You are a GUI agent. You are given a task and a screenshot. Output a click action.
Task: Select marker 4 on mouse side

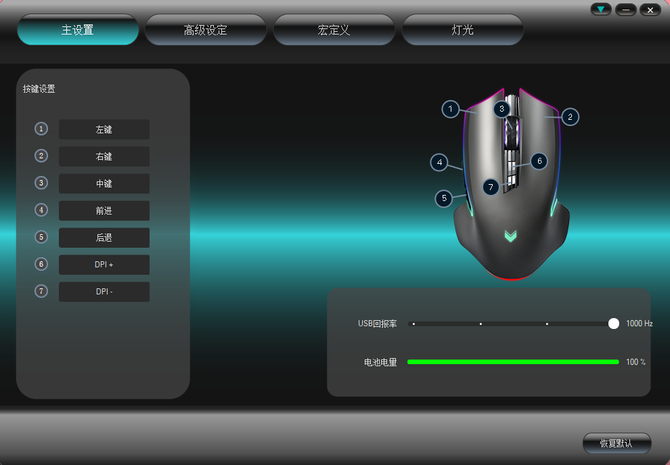(439, 162)
